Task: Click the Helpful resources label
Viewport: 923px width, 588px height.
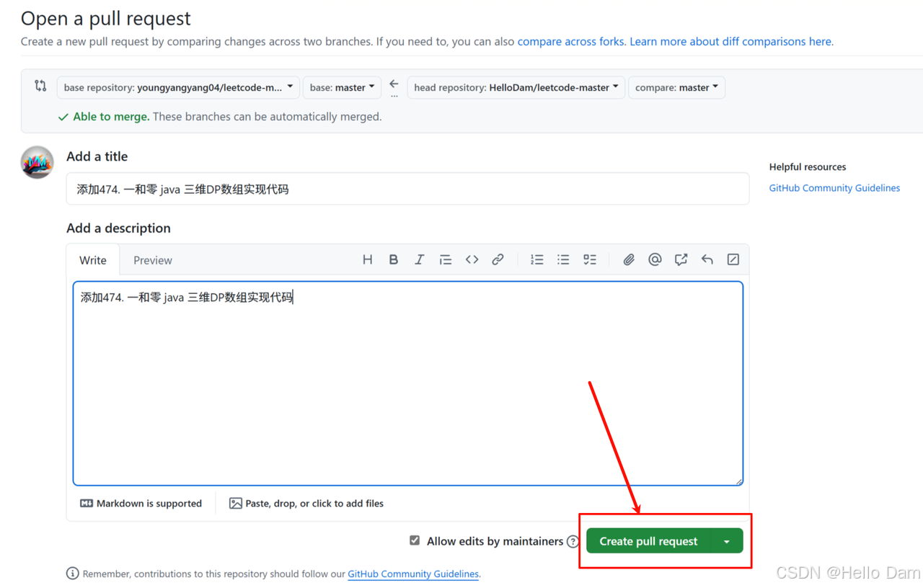Action: [808, 166]
